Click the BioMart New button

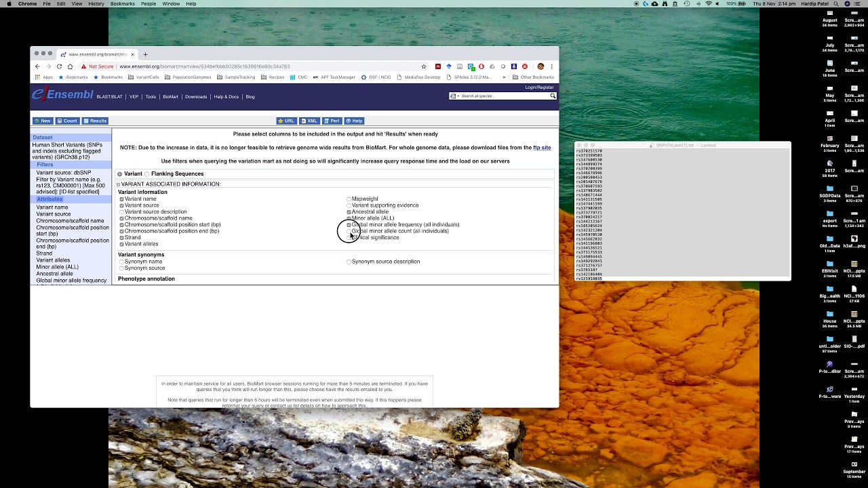[43, 121]
